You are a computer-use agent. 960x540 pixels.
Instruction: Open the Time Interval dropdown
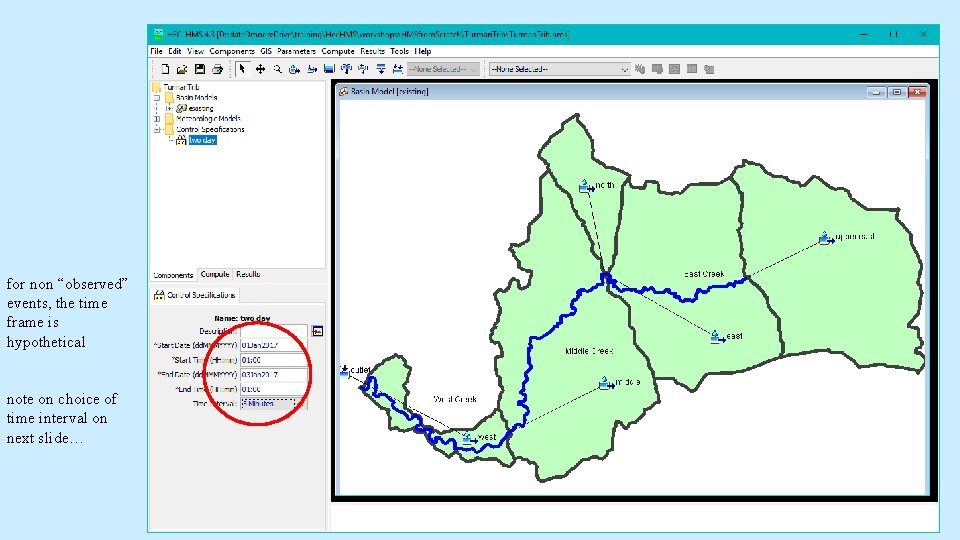(272, 403)
